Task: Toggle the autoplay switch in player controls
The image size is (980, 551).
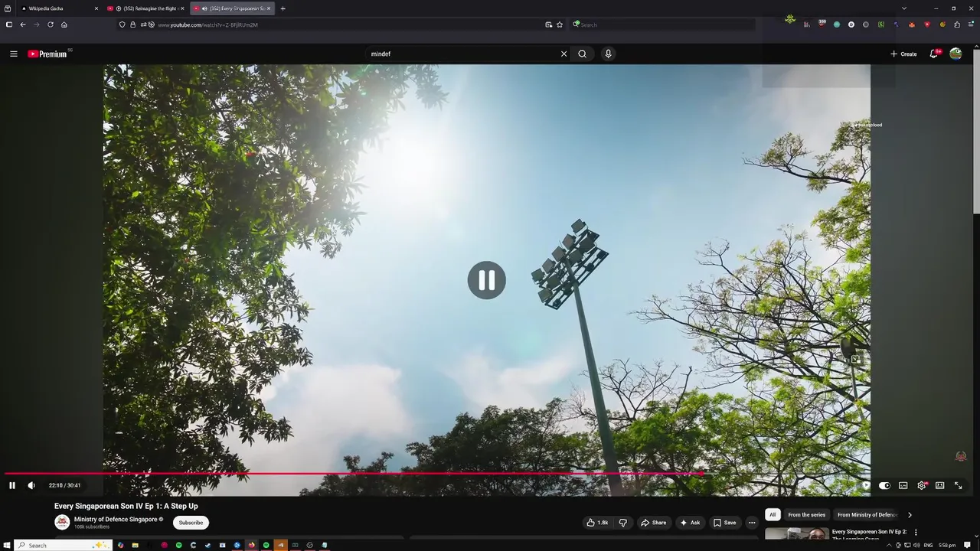Action: (x=884, y=485)
